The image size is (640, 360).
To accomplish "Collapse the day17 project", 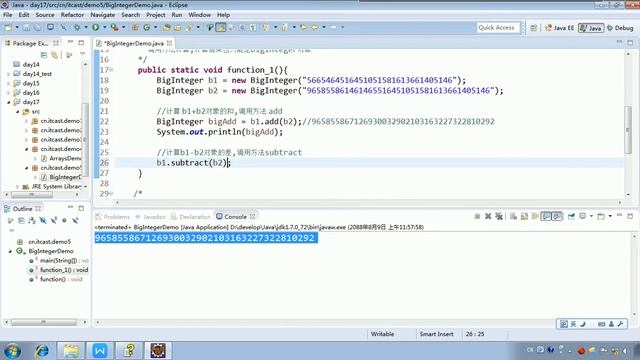I will tap(9, 102).
